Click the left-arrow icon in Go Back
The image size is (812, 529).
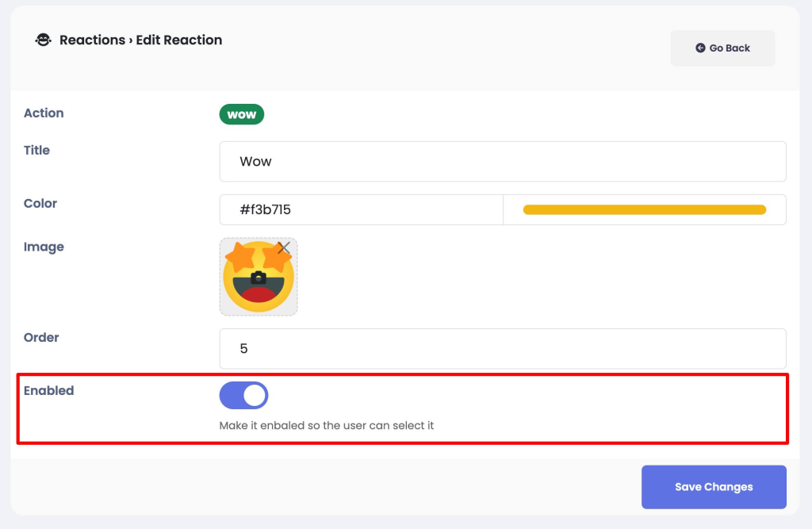pos(700,48)
